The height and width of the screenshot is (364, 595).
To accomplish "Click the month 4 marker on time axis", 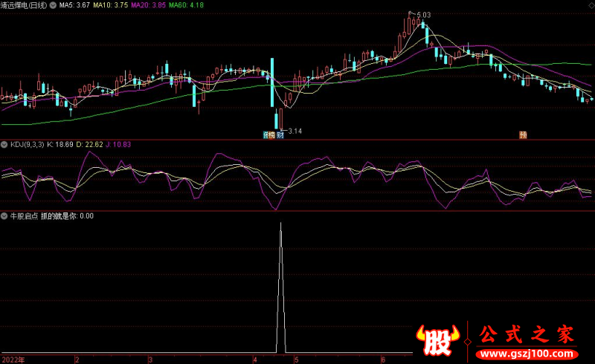I will coord(255,360).
